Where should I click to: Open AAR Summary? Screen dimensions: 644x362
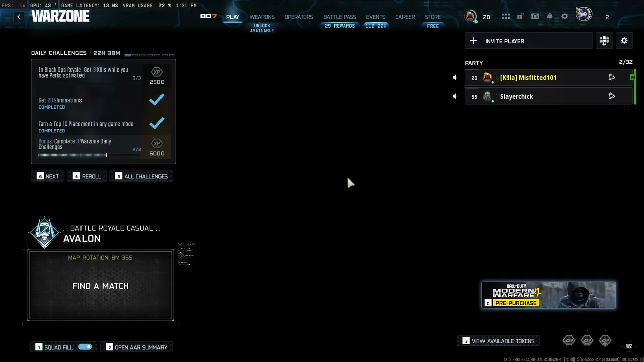point(136,347)
